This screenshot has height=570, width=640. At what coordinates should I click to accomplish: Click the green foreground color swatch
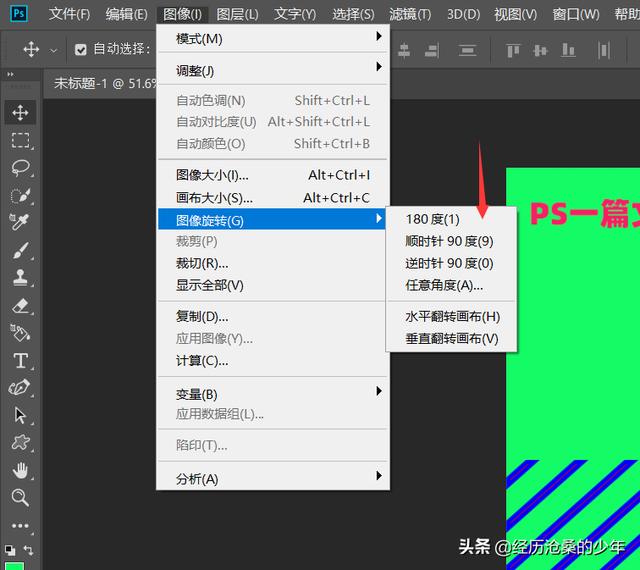pyautogui.click(x=14, y=566)
